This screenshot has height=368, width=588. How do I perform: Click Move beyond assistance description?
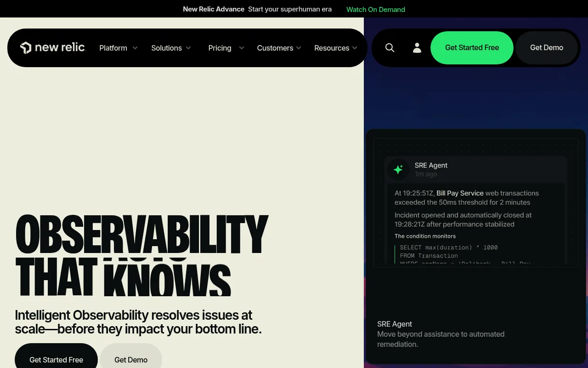click(x=441, y=339)
